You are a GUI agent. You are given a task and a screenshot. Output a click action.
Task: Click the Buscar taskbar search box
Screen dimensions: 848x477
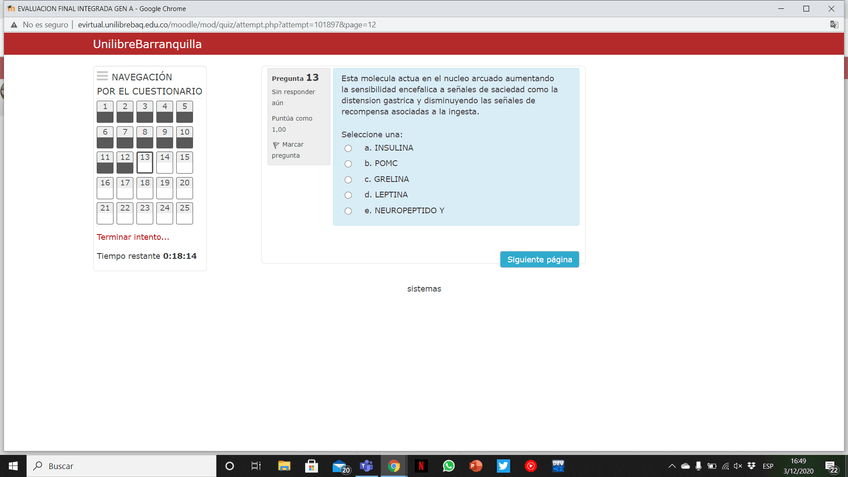click(121, 466)
